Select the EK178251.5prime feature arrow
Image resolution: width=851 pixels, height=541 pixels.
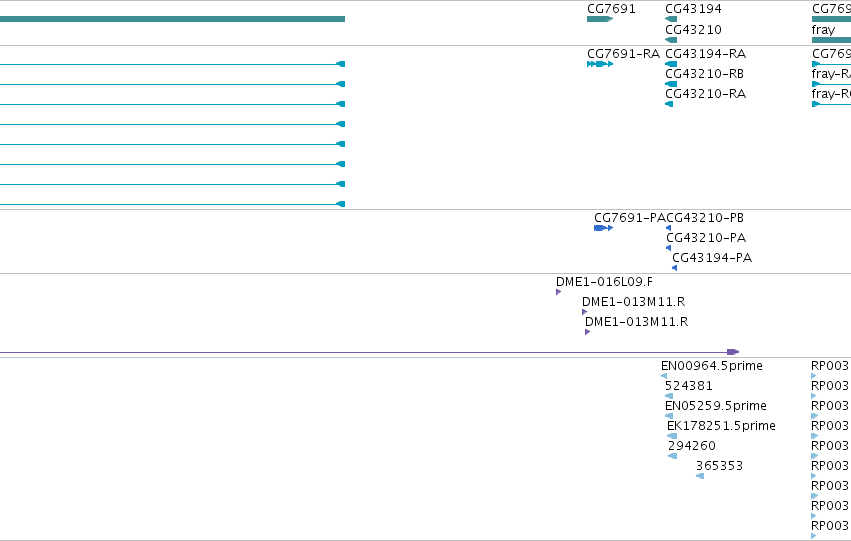click(672, 436)
